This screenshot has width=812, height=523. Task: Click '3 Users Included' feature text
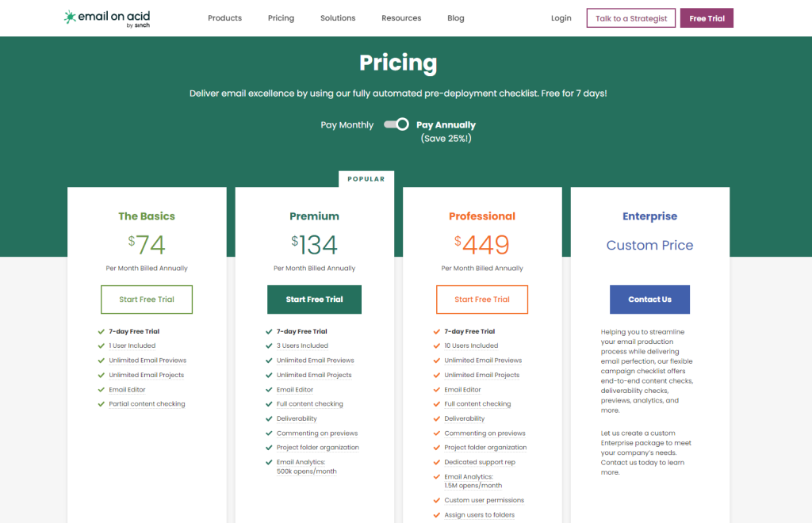(x=302, y=345)
